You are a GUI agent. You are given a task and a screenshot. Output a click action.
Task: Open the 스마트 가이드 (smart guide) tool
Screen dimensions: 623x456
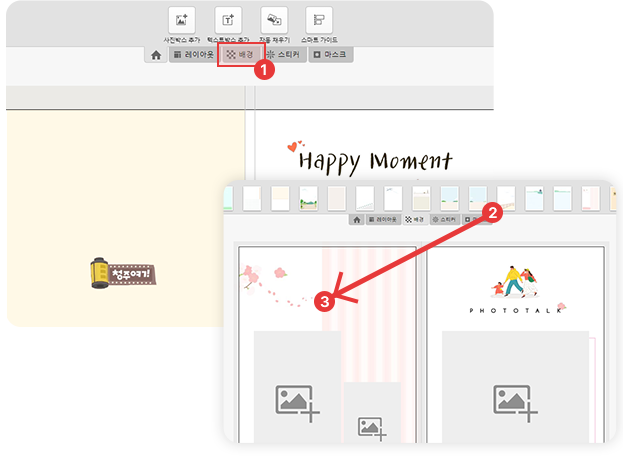319,20
